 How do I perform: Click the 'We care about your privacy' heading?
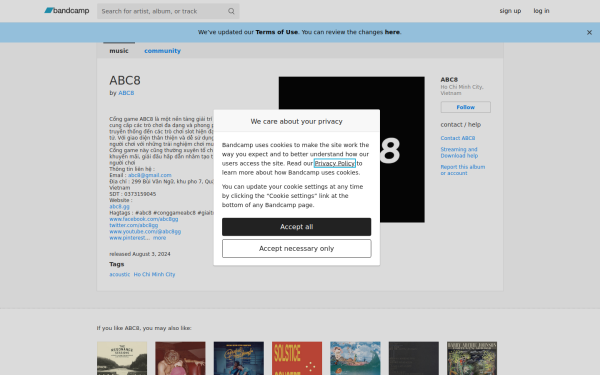tap(296, 121)
